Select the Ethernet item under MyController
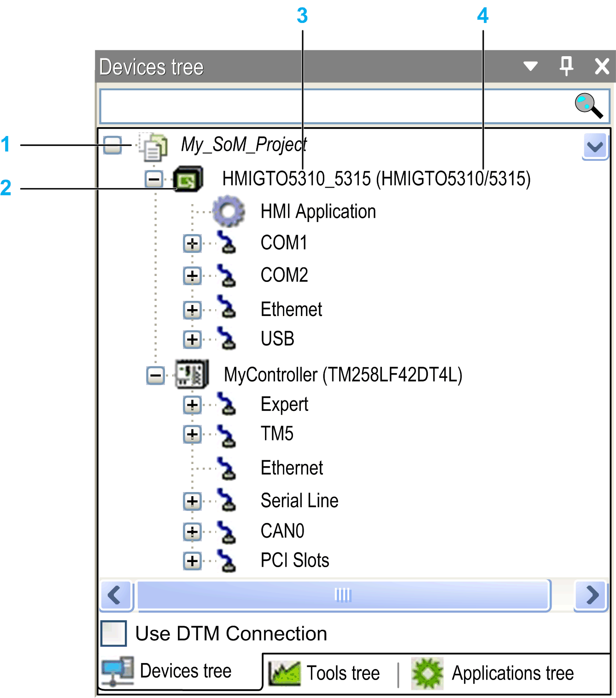 pos(292,468)
